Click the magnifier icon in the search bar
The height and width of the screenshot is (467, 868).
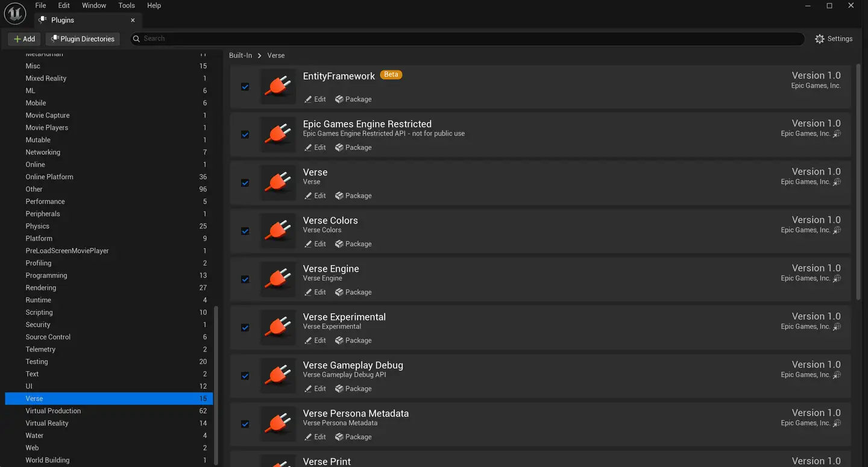click(137, 39)
